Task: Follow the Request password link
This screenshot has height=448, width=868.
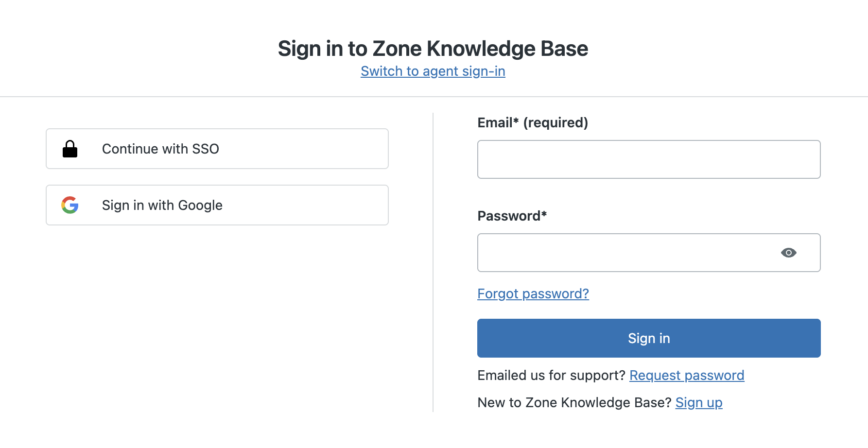Action: click(x=686, y=375)
